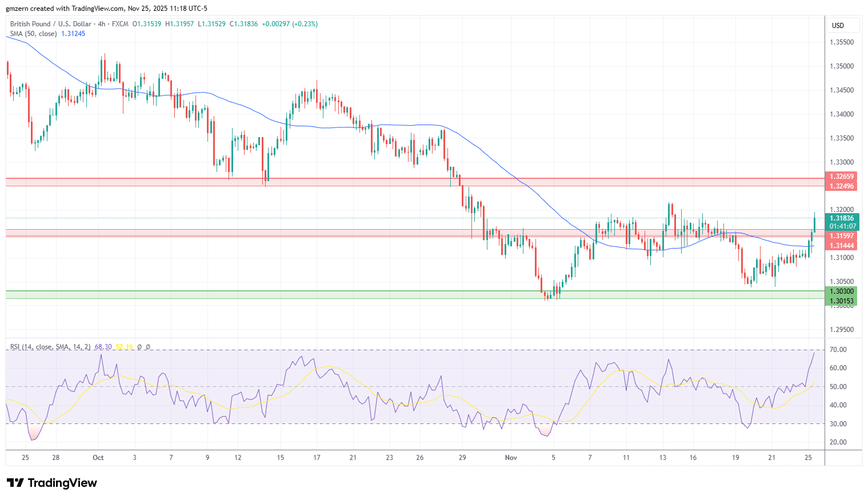Image resolution: width=868 pixels, height=500 pixels.
Task: Click the RSI axis label 60.00
Action: (x=838, y=368)
